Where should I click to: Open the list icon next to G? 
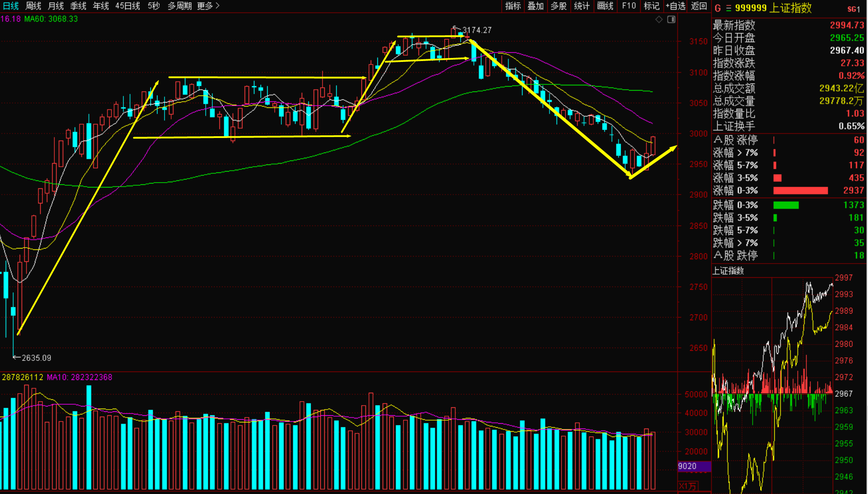[728, 8]
